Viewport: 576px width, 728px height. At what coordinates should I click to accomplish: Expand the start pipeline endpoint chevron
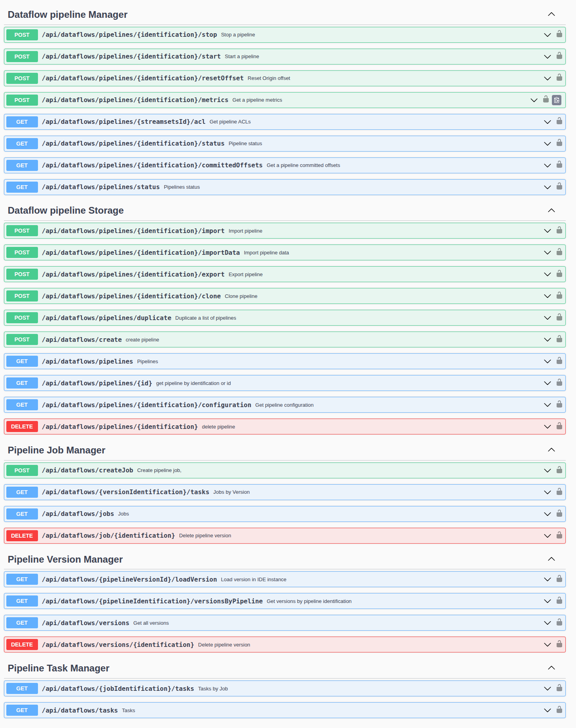click(547, 57)
